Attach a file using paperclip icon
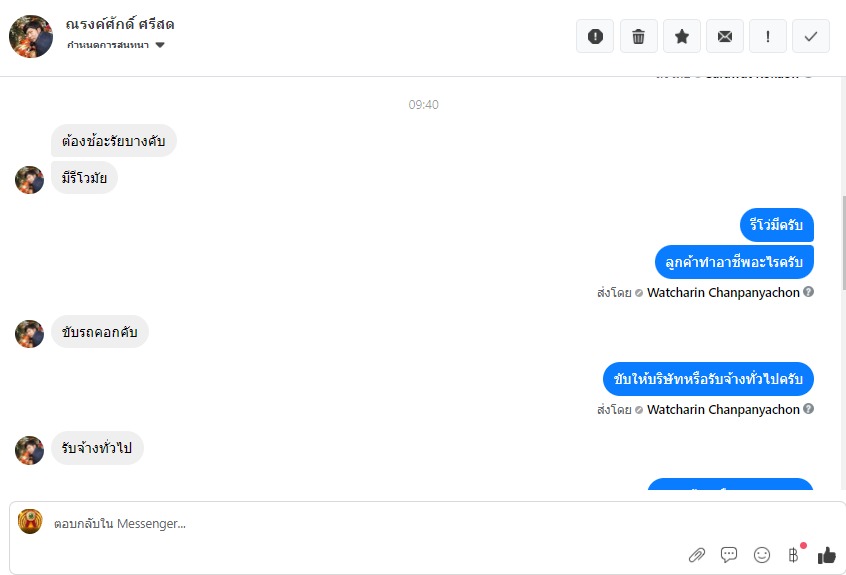The image size is (846, 575). 697,555
